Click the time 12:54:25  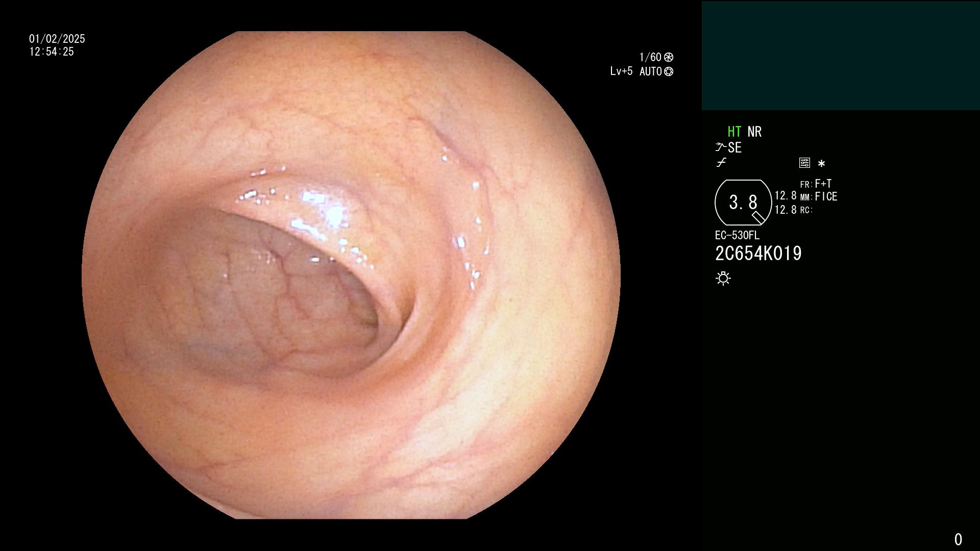[52, 52]
